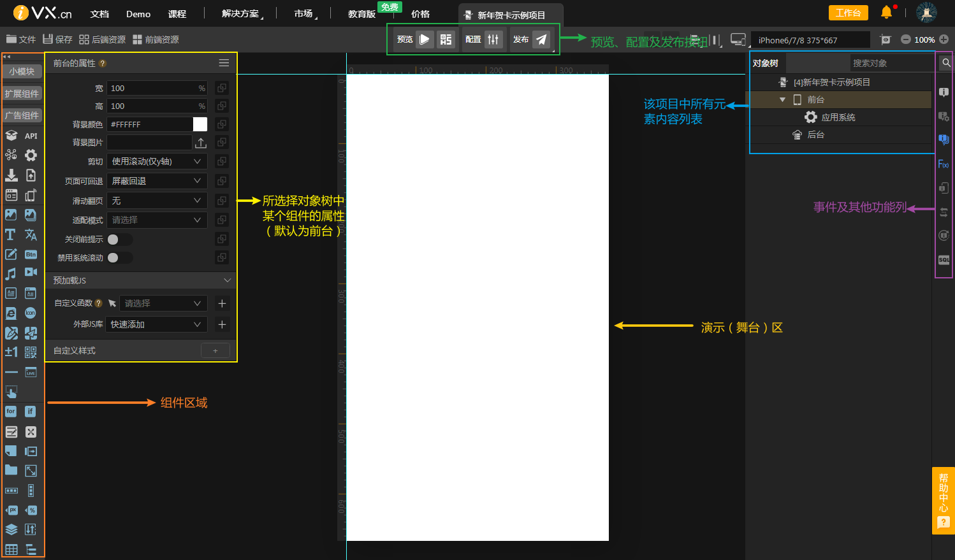Open the 文档 menu
Image resolution: width=955 pixels, height=560 pixels.
point(99,14)
